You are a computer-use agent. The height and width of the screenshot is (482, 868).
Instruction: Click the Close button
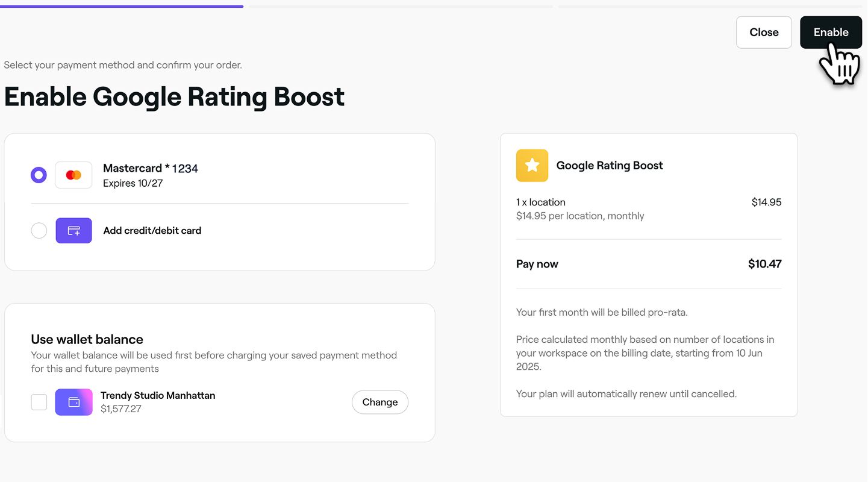pos(764,33)
